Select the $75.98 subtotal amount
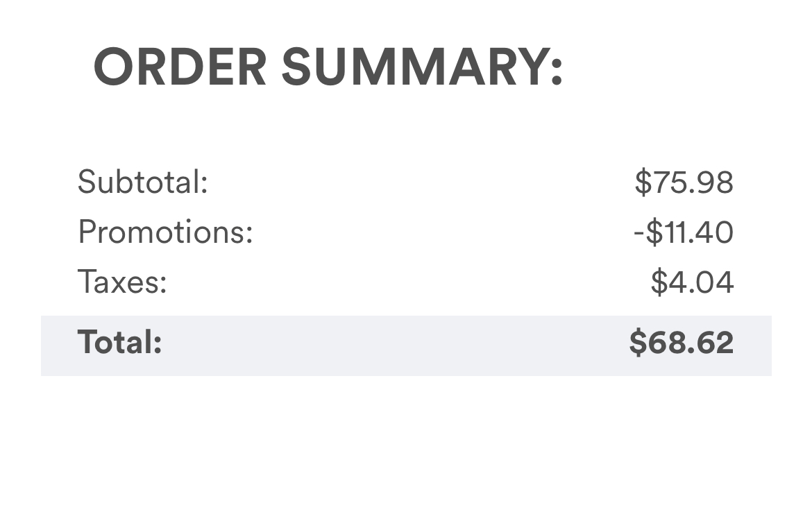Screen dimensions: 812x512 click(x=684, y=182)
